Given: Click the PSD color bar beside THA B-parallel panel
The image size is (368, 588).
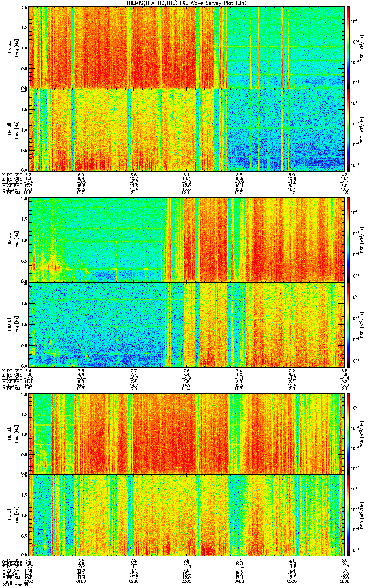Looking at the screenshot, I should coord(348,130).
